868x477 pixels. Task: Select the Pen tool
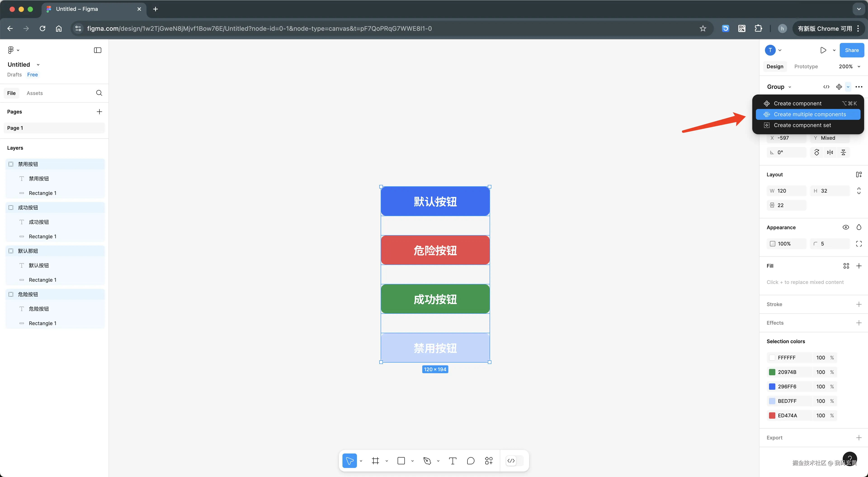click(427, 460)
